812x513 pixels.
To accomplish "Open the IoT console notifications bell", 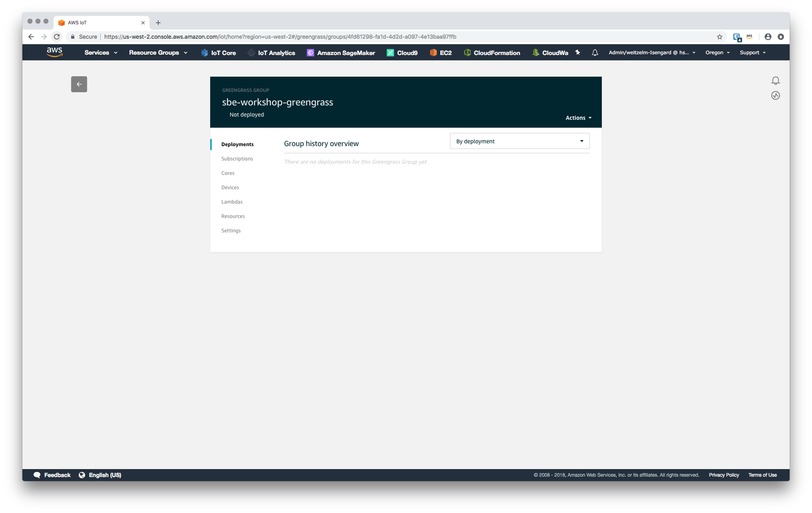I will pos(776,81).
